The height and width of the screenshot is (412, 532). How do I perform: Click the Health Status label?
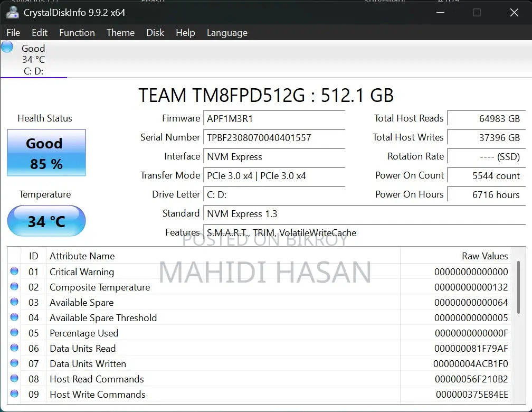click(45, 118)
